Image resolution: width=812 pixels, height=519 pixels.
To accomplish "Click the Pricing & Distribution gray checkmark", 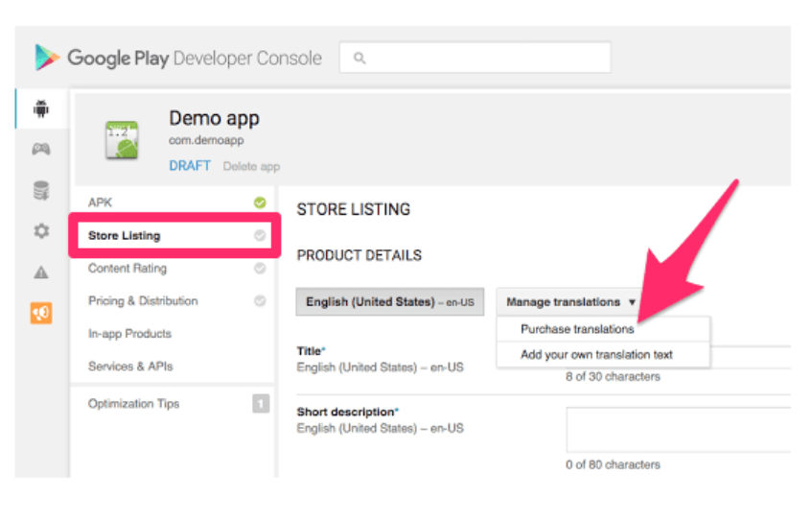I will click(260, 301).
